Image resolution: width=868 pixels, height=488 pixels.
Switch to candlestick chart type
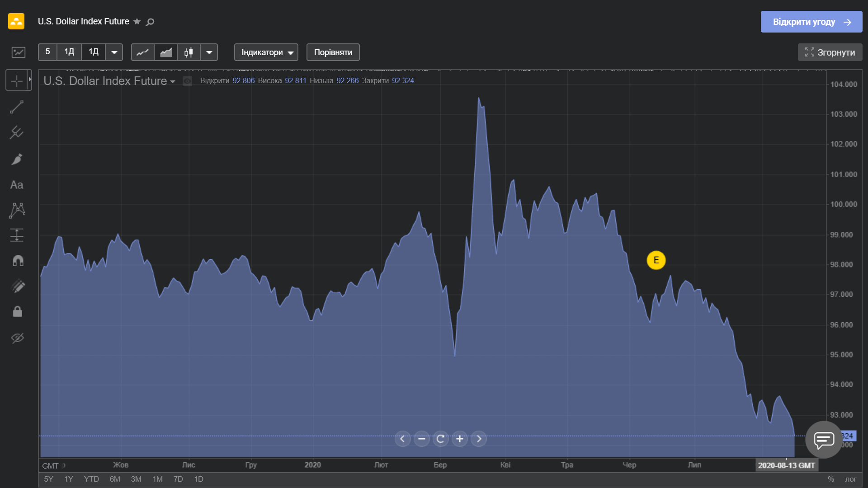coord(189,52)
